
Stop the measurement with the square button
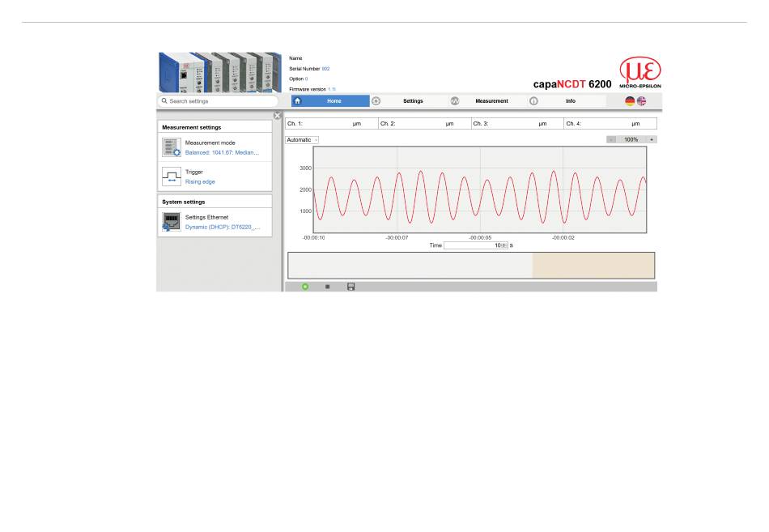coord(327,287)
